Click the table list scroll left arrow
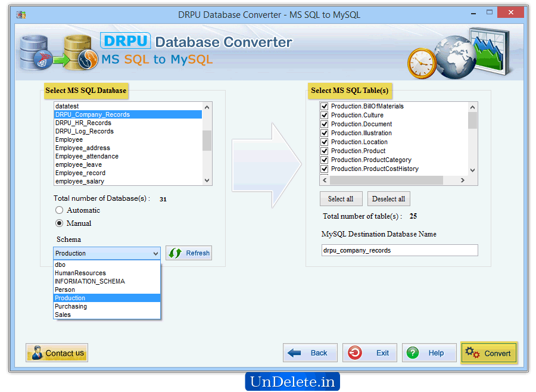This screenshot has width=536, height=392. [325, 181]
